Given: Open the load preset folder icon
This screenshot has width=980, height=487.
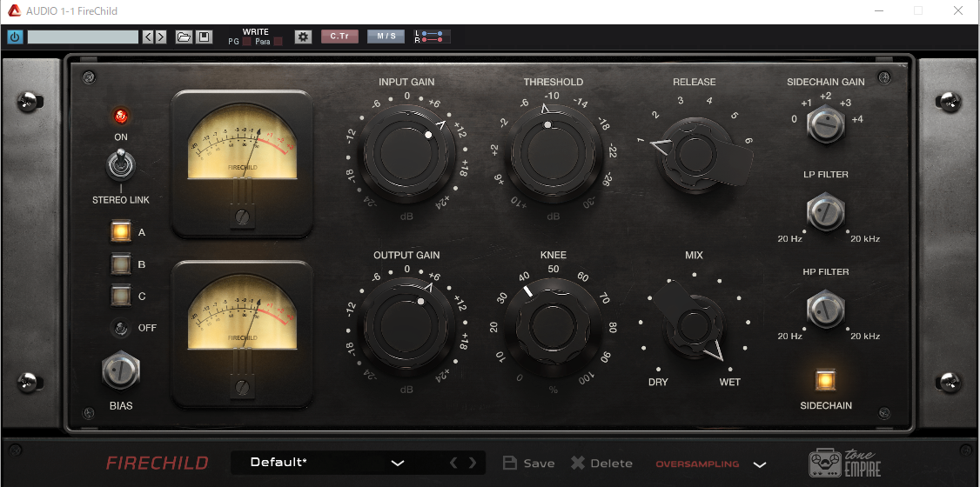Looking at the screenshot, I should pos(184,37).
